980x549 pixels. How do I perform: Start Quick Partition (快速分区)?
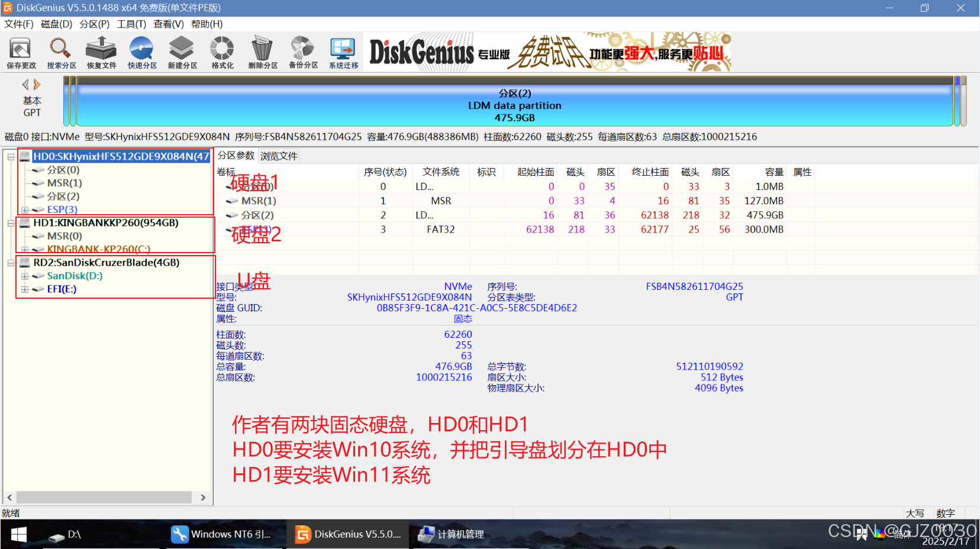pyautogui.click(x=142, y=53)
